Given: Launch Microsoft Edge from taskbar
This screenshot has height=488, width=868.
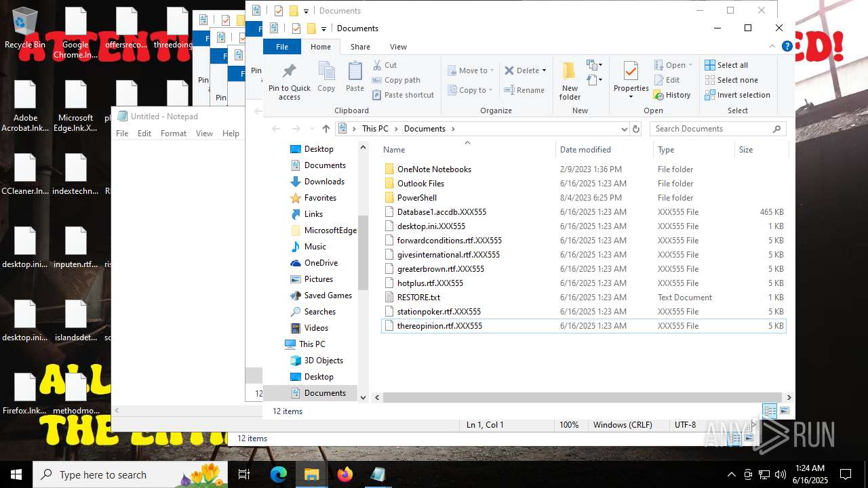Looking at the screenshot, I should (279, 474).
